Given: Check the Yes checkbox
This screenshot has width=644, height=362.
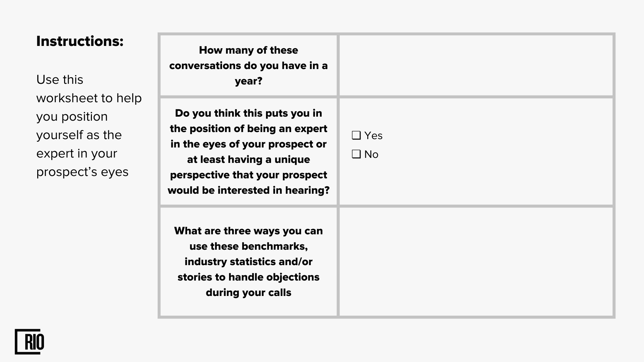Looking at the screenshot, I should (356, 135).
